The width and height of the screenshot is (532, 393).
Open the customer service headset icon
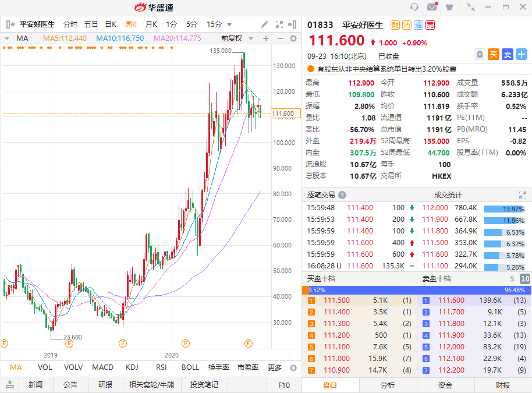coord(414,7)
